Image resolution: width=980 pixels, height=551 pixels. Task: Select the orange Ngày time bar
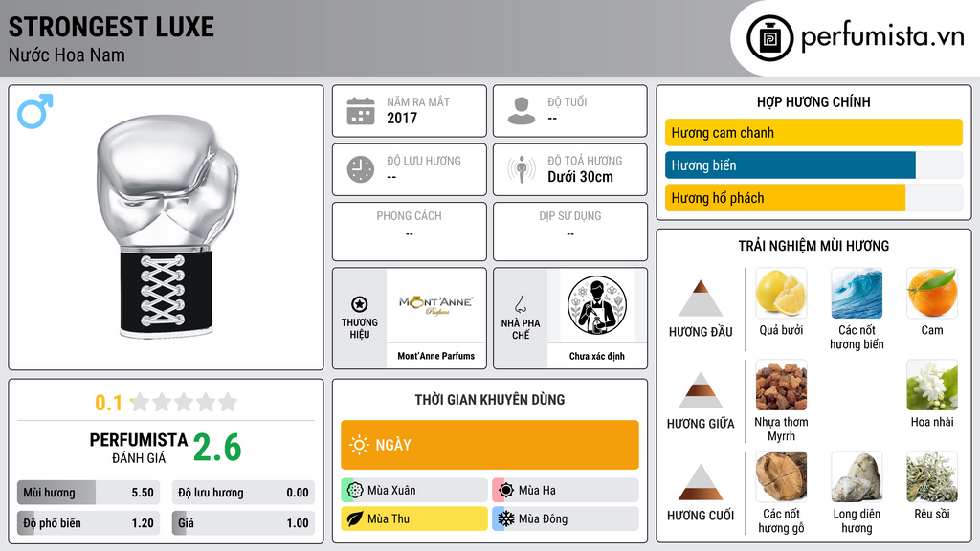coord(489,445)
